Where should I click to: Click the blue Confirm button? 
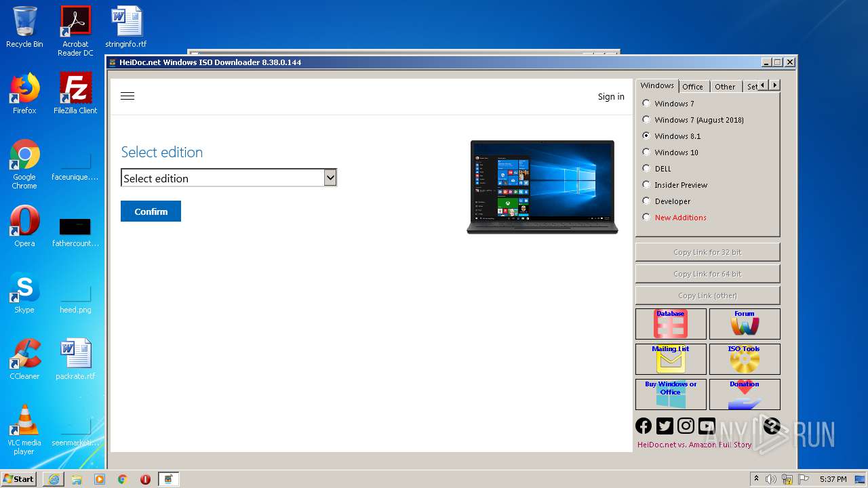click(x=151, y=211)
